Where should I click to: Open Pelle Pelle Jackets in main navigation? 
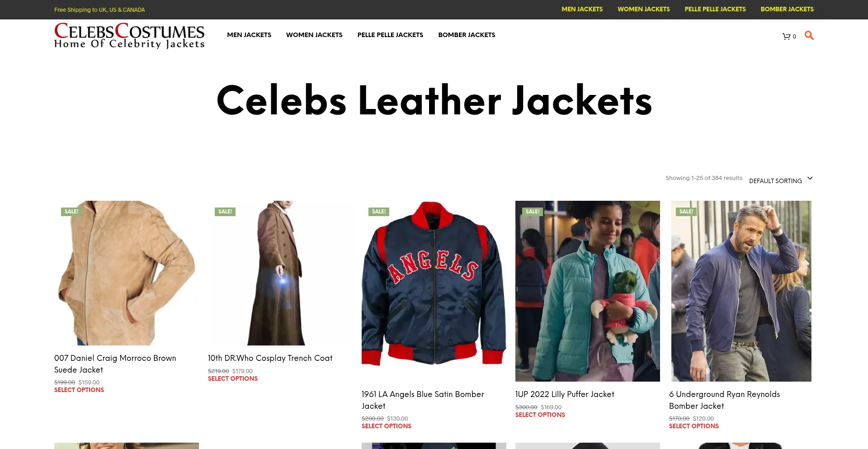click(x=390, y=35)
